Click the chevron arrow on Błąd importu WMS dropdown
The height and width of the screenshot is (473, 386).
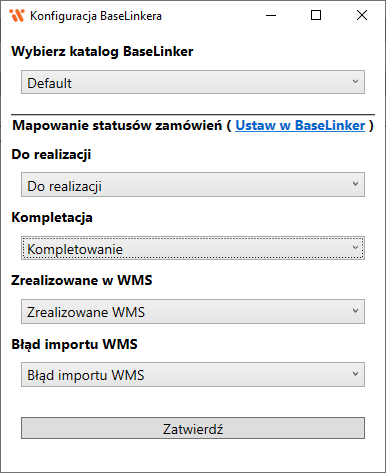355,374
